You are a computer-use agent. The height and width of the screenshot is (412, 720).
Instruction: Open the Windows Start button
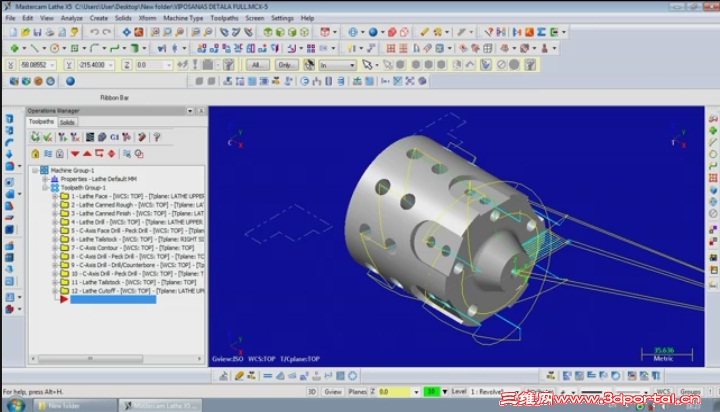click(16, 405)
